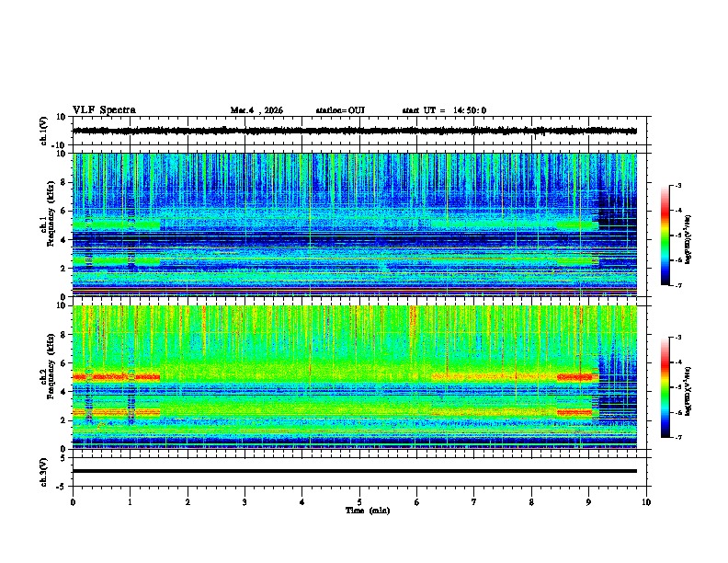Viewport: 728px width, 563px height.
Task: Click the '2' kHz tick of ch.1 spectrogram
Action: click(x=63, y=268)
